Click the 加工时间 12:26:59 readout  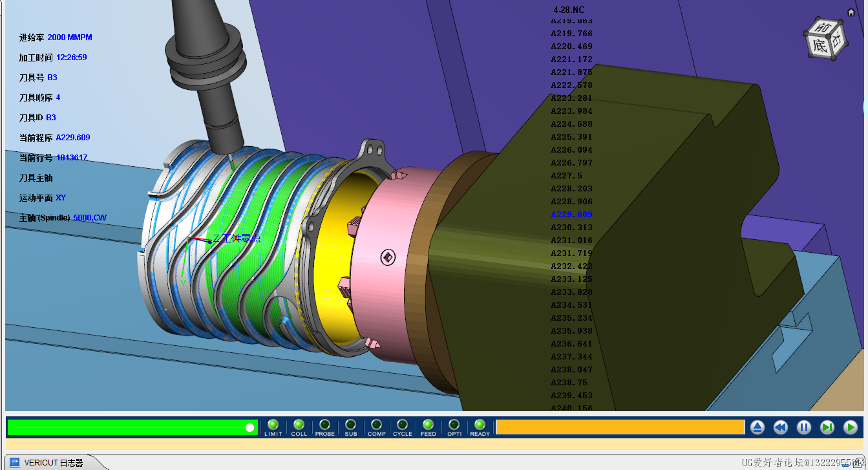click(53, 58)
